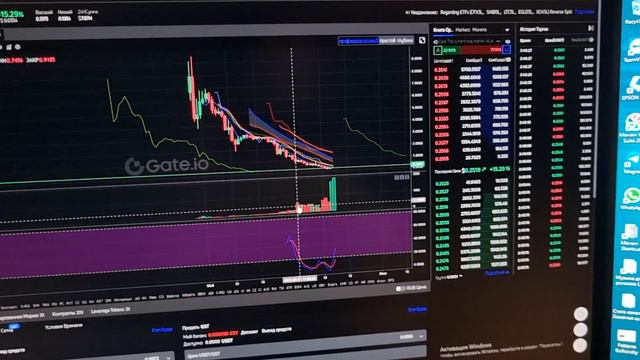Click the green current price label on price axis
640x360 pixels.
(418, 165)
